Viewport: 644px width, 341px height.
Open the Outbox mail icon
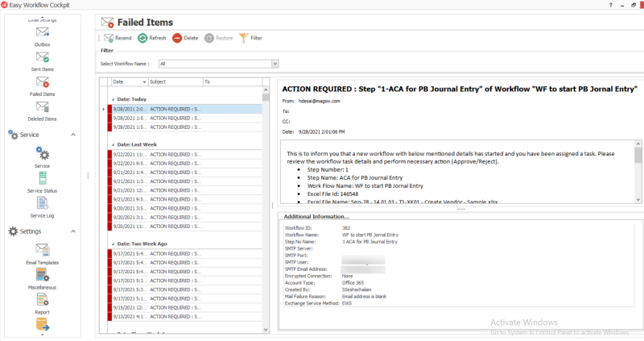point(43,32)
